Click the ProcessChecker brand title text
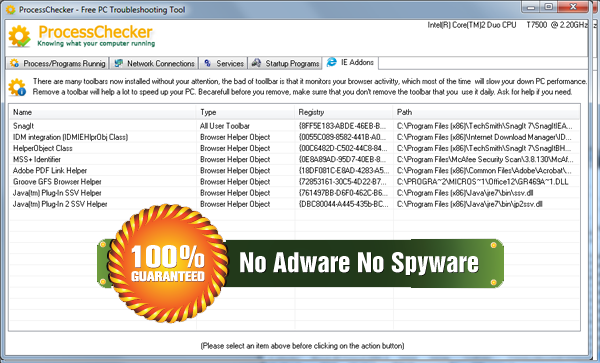Screen dimensions: 600x363 95,32
